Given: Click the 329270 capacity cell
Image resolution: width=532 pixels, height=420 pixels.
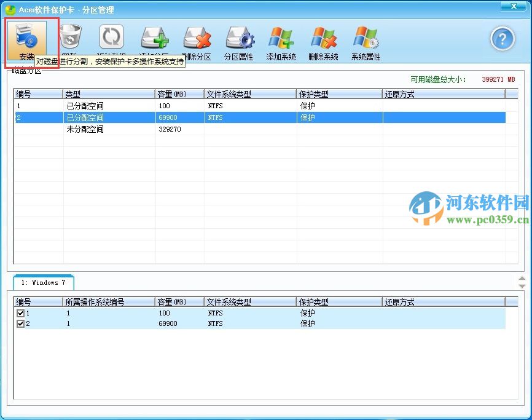Looking at the screenshot, I should pos(170,129).
